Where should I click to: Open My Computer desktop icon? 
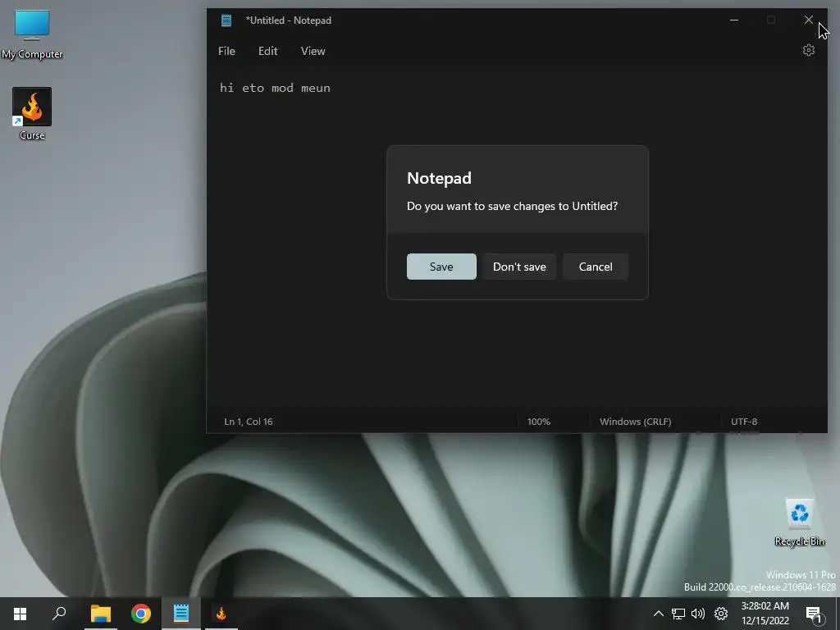click(x=32, y=34)
